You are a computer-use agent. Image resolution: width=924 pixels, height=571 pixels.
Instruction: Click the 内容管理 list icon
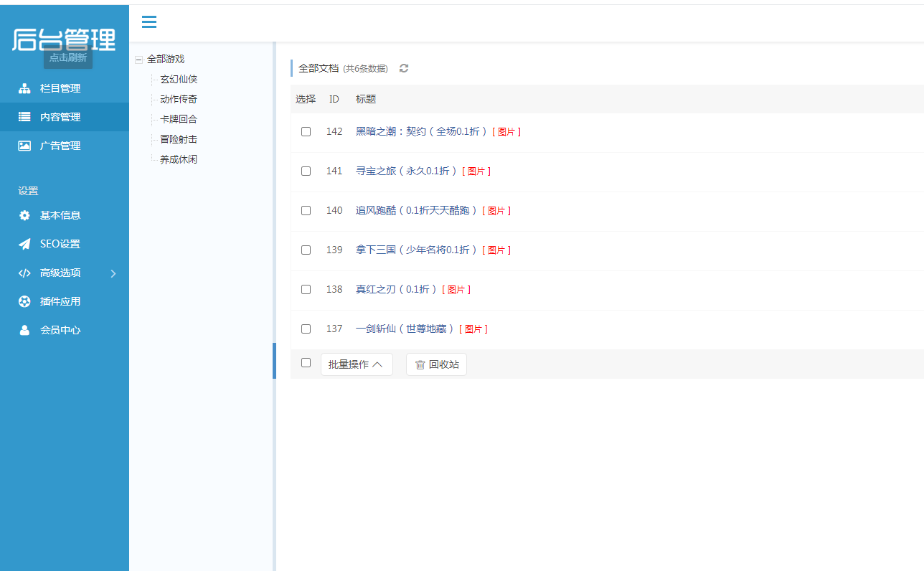[x=24, y=117]
